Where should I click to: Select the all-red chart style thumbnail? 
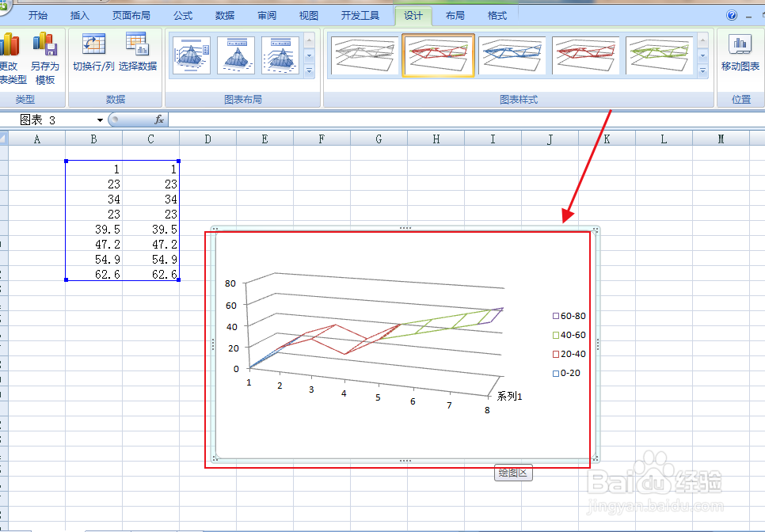tap(585, 55)
